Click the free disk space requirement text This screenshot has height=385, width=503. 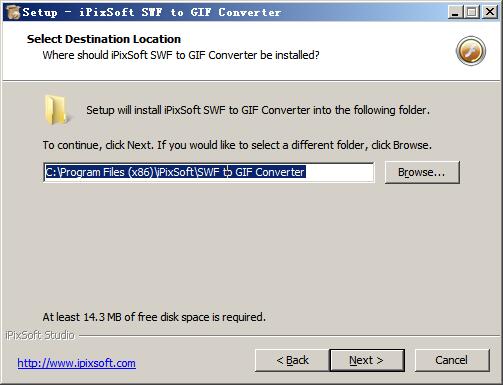coord(154,317)
